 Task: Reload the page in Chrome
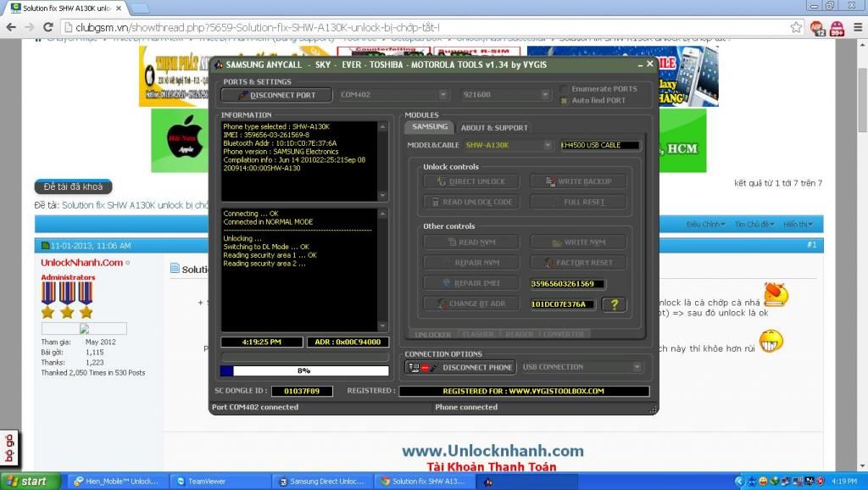pyautogui.click(x=48, y=27)
